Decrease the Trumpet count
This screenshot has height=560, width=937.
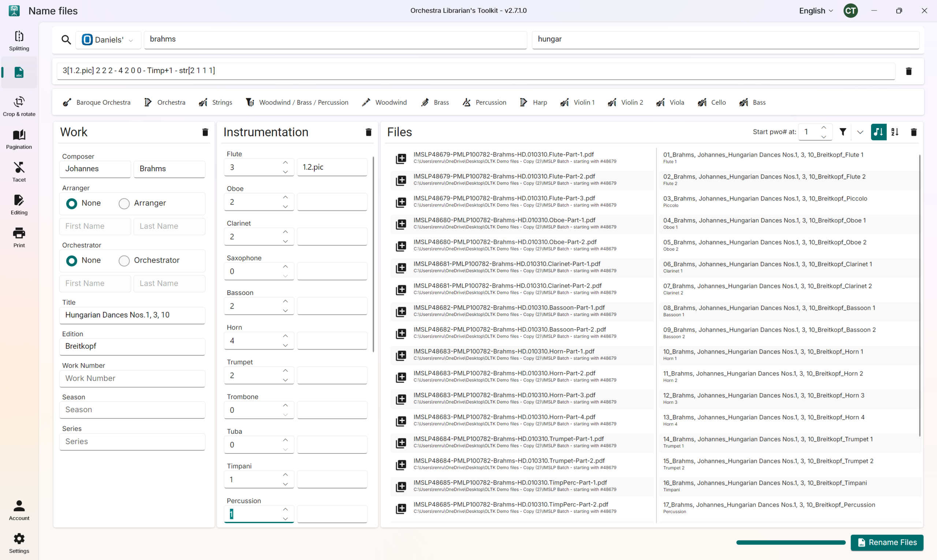pos(285,380)
